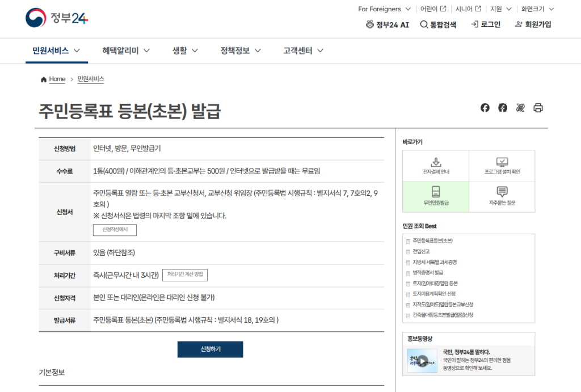This screenshot has width=581, height=392.
Task: Share this page to Facebook
Action: tap(485, 107)
